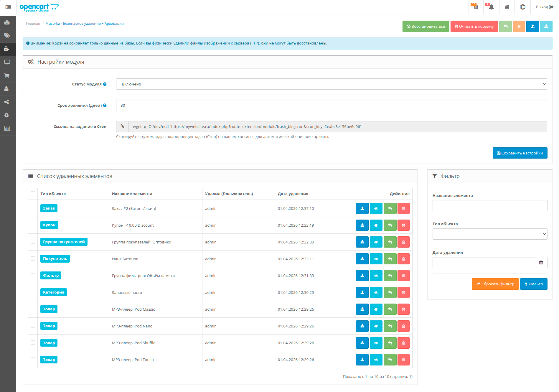Open the Reports chart icon in sidebar
The image size is (559, 392).
tap(7, 128)
